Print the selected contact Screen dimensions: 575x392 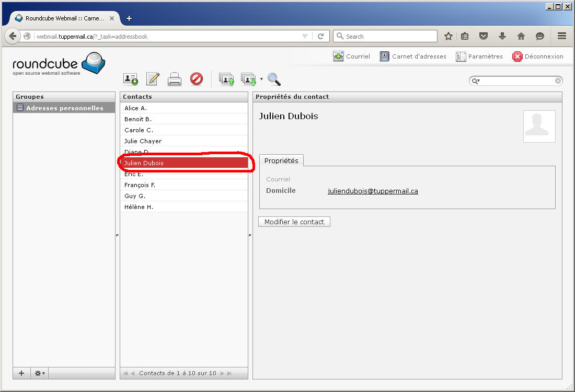coord(174,79)
